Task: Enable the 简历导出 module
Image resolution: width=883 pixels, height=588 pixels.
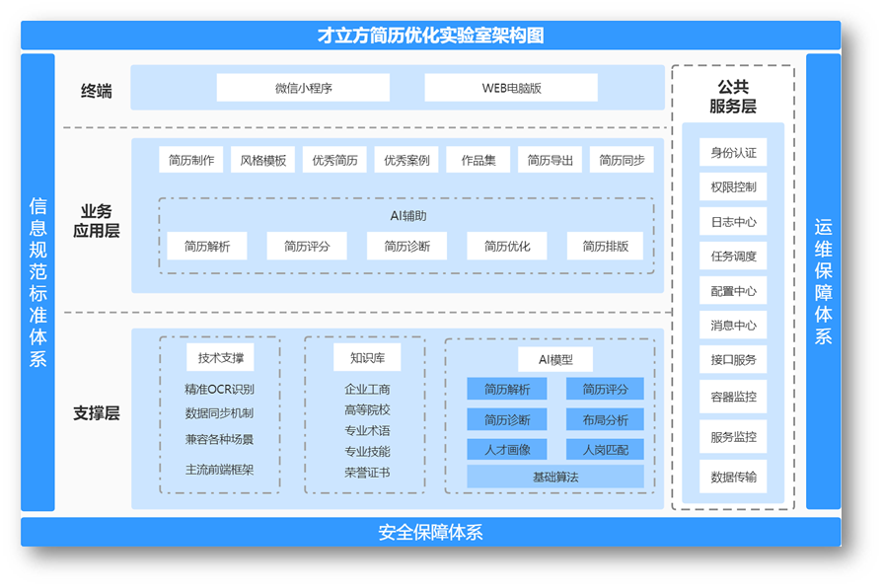Action: click(550, 159)
